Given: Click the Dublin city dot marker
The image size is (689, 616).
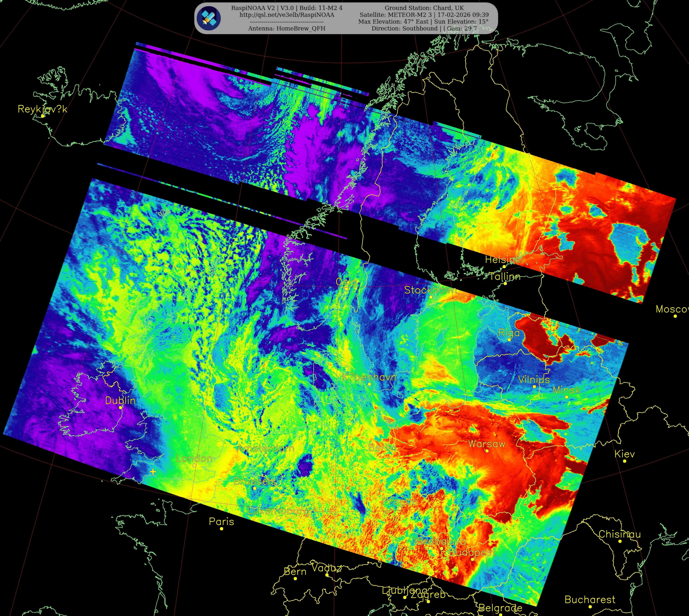Looking at the screenshot, I should (121, 408).
